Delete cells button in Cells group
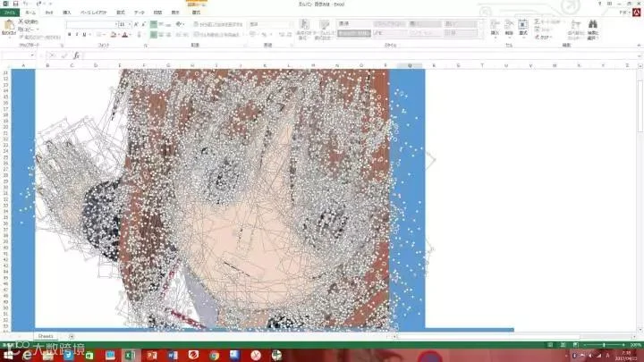This screenshot has width=644, height=362. point(509,28)
